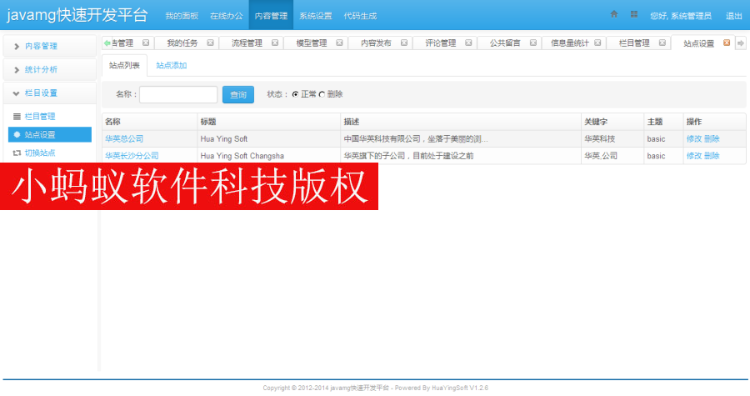
Task: Click 退出 to log out
Action: (734, 16)
